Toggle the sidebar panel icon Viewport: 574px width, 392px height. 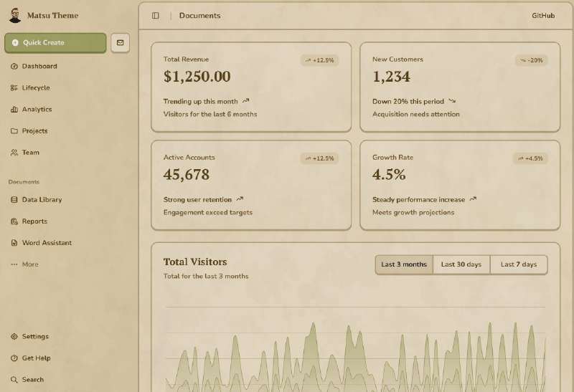(x=156, y=16)
